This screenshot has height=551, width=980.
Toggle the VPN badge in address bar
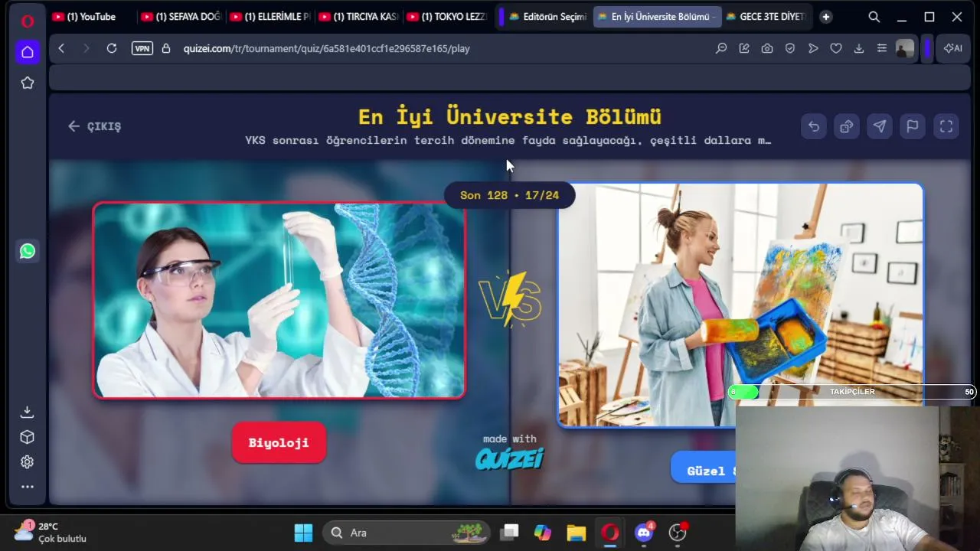(x=142, y=48)
